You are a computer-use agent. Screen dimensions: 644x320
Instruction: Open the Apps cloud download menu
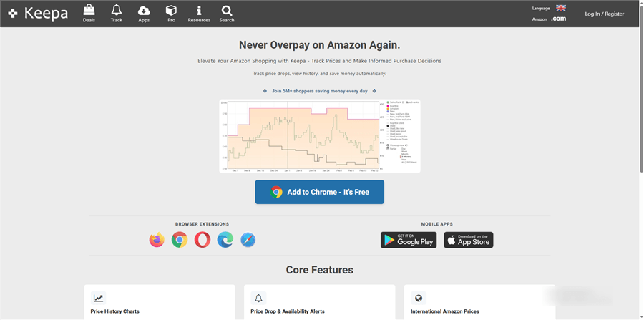144,14
